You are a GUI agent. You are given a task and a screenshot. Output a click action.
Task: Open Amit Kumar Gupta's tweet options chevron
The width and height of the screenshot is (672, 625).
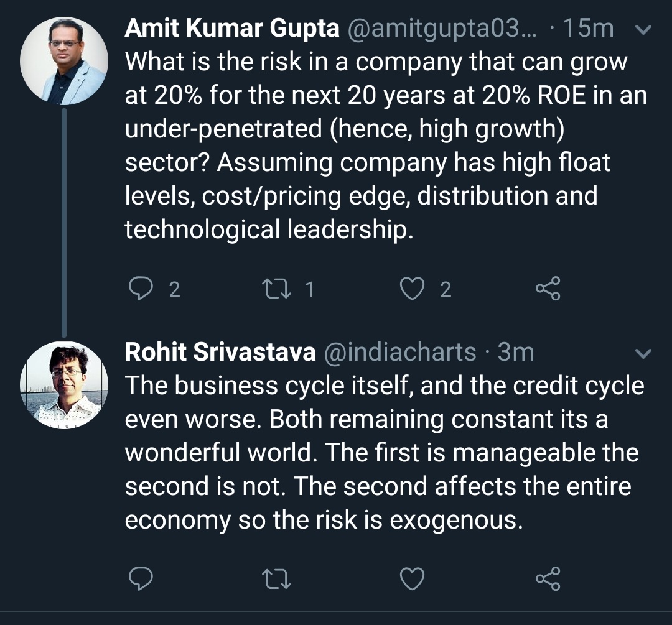pyautogui.click(x=643, y=29)
